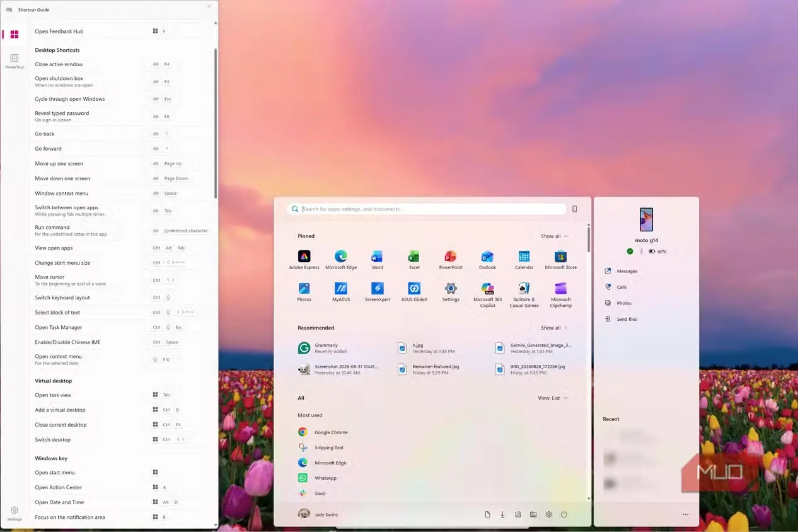Open Snipping Tool from Most used
Screen dimensions: 798x532
click(321, 448)
